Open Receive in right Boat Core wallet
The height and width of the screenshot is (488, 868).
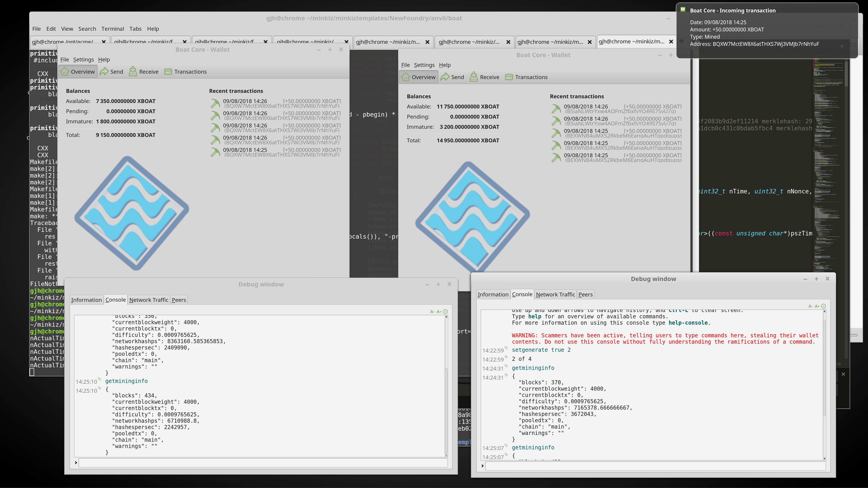(x=485, y=77)
